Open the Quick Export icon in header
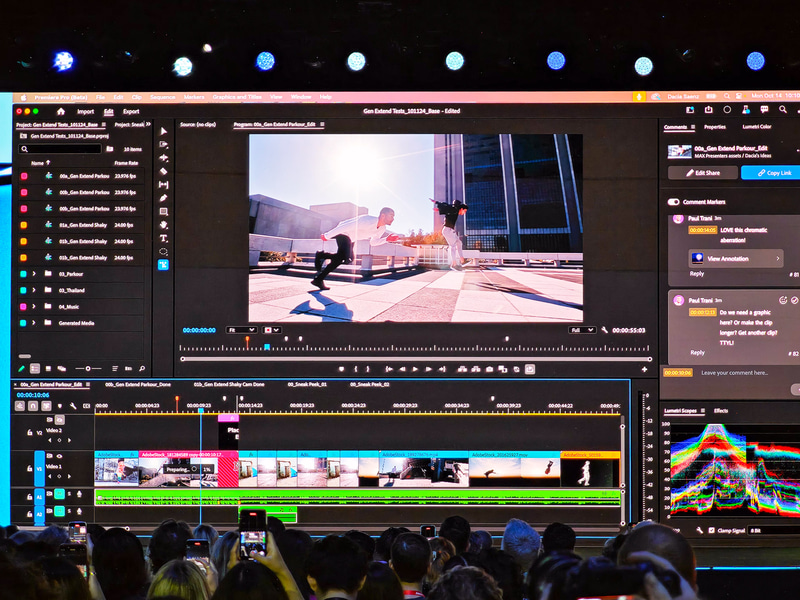 [708, 110]
